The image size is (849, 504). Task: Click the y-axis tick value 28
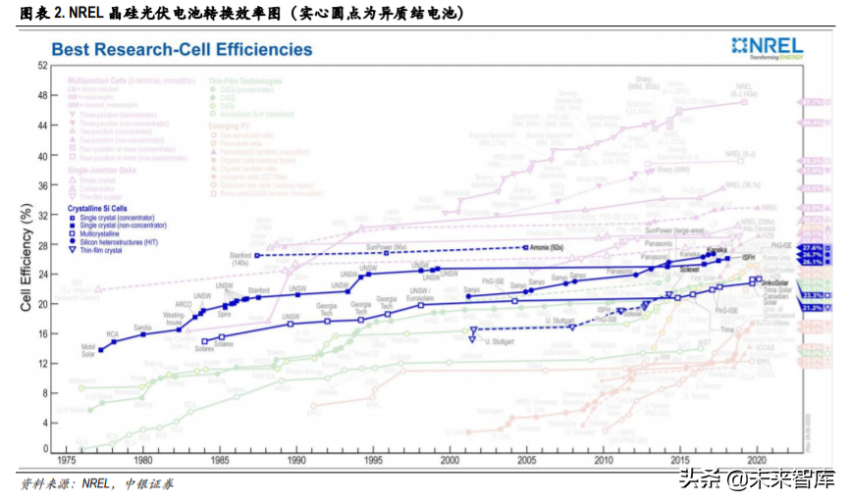[42, 245]
